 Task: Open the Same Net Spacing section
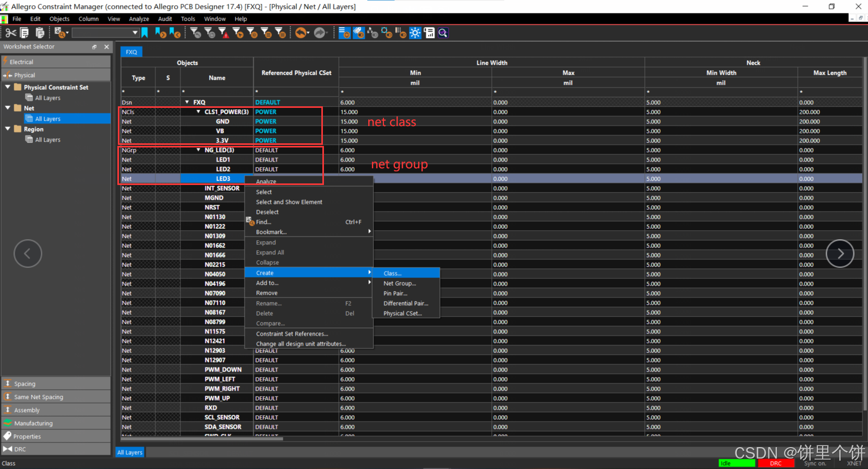point(56,397)
